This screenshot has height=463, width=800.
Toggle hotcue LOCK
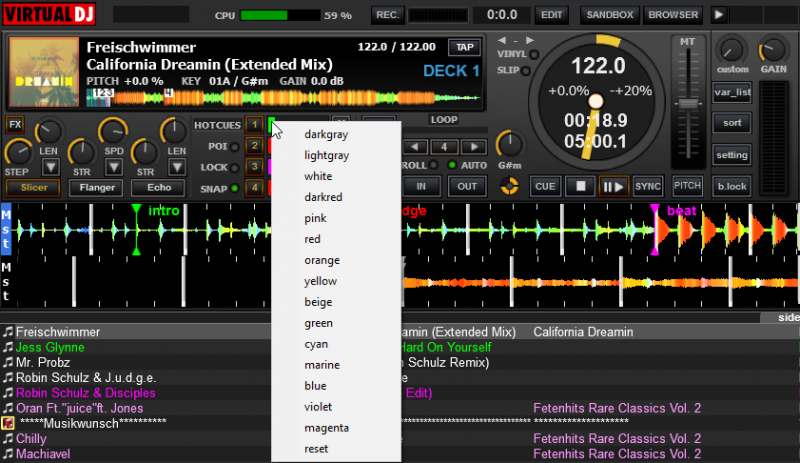point(235,167)
